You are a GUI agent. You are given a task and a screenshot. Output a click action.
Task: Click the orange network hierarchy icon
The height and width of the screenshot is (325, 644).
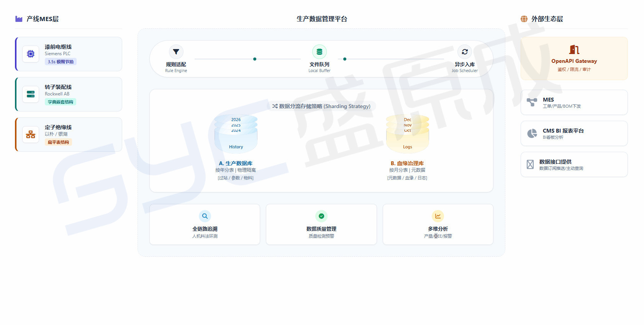[x=31, y=135]
